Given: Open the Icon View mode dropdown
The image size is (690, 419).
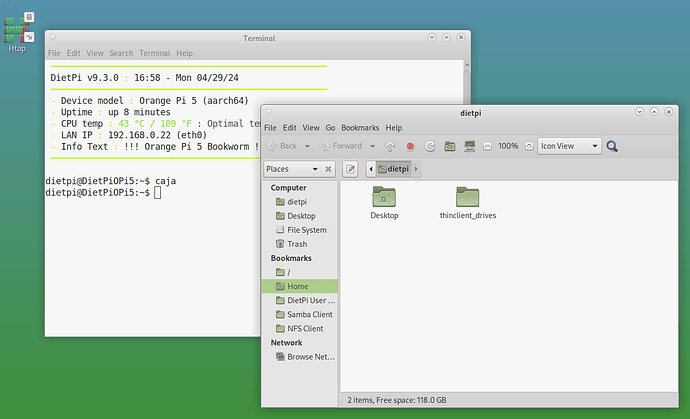Looking at the screenshot, I should point(569,146).
